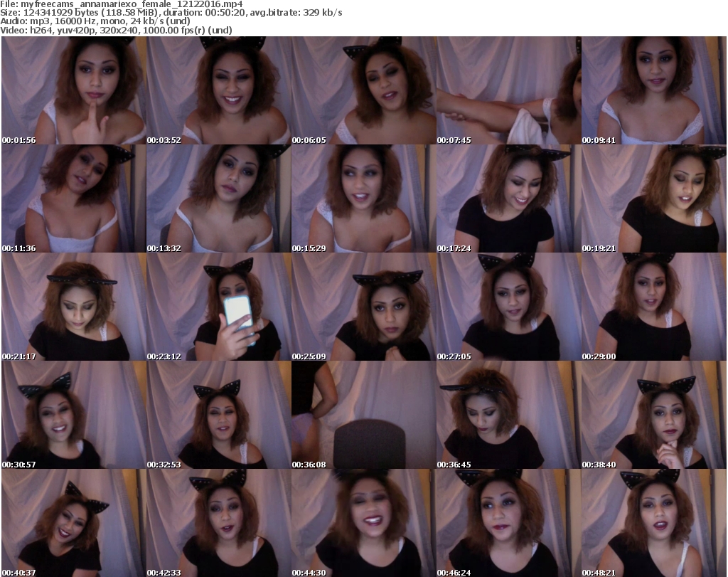This screenshot has height=577, width=728.
Task: Click the 'File:' name line in header
Action: click(x=121, y=4)
